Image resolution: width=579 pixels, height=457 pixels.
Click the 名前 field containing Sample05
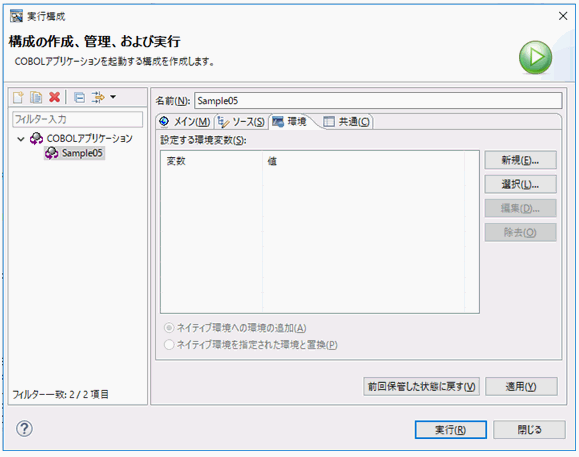[378, 101]
